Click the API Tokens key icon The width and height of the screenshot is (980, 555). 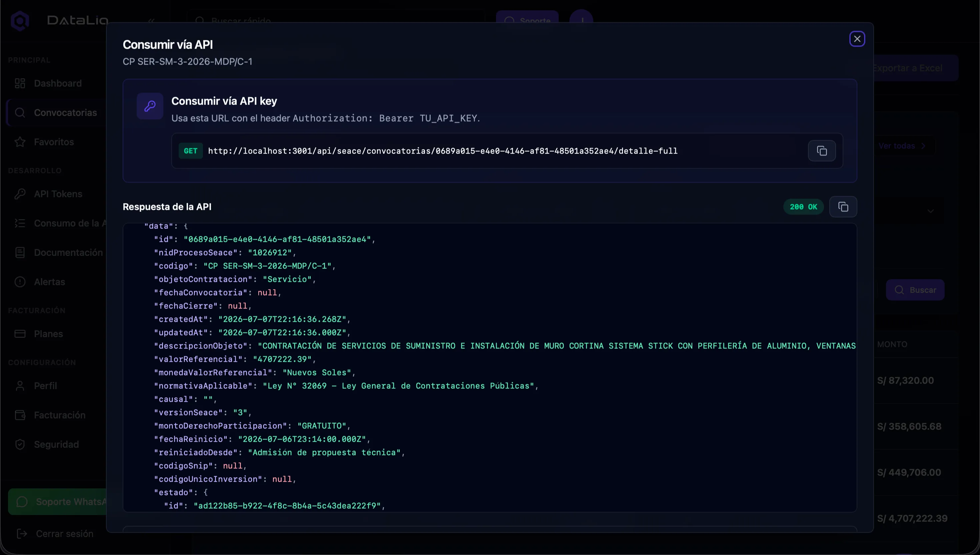20,194
